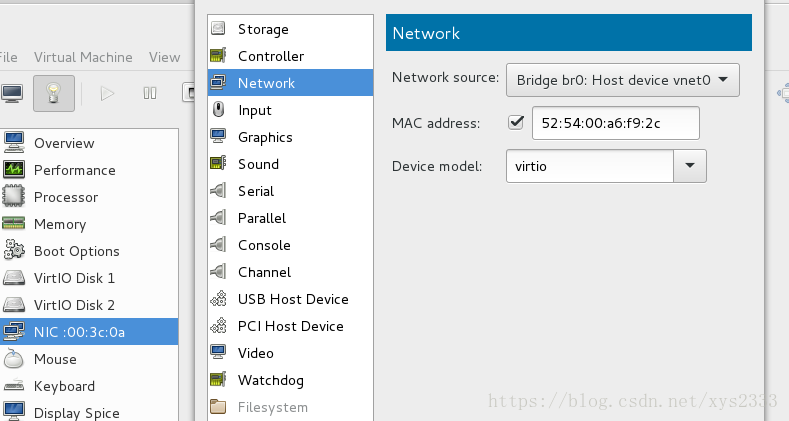Select Controller hardware type
Viewport: 789px width, 421px height.
coord(290,56)
